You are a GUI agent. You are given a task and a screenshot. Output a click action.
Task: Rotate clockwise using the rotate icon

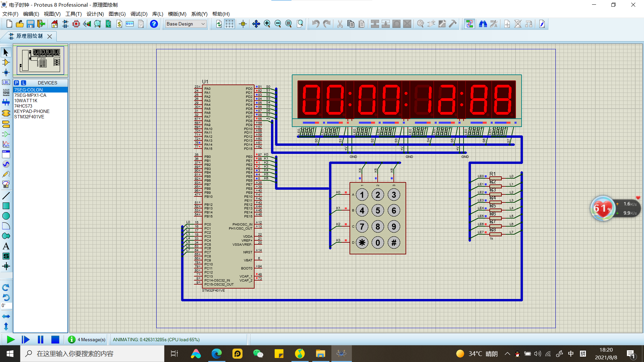pyautogui.click(x=6, y=288)
